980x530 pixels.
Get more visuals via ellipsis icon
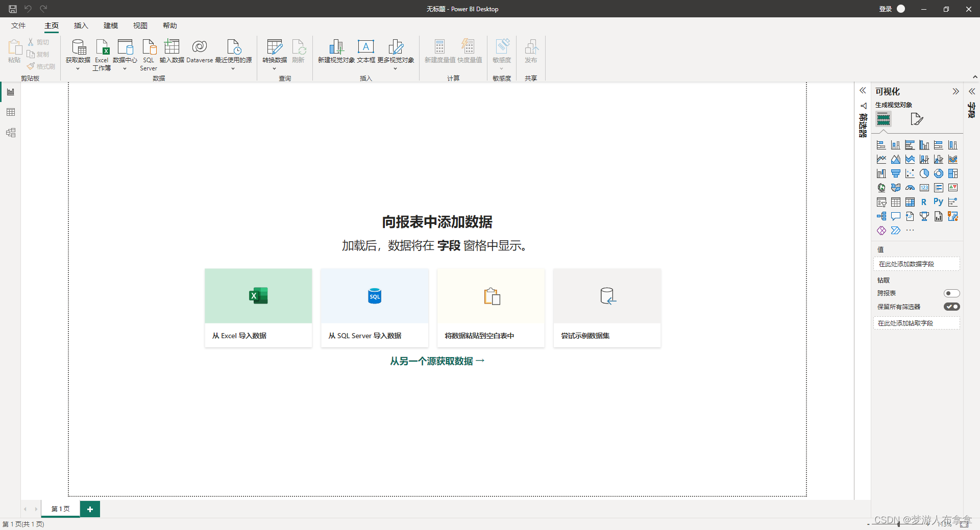910,231
